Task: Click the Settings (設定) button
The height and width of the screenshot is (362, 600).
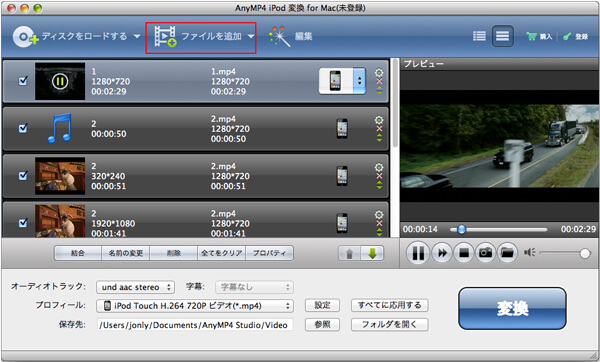Action: coord(322,305)
